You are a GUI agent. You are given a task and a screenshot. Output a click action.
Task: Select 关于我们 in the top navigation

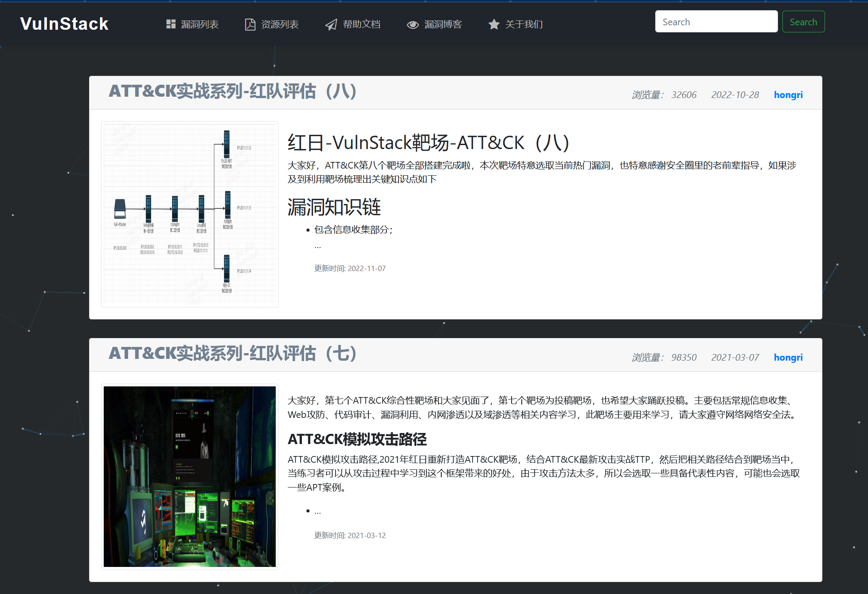pyautogui.click(x=524, y=24)
